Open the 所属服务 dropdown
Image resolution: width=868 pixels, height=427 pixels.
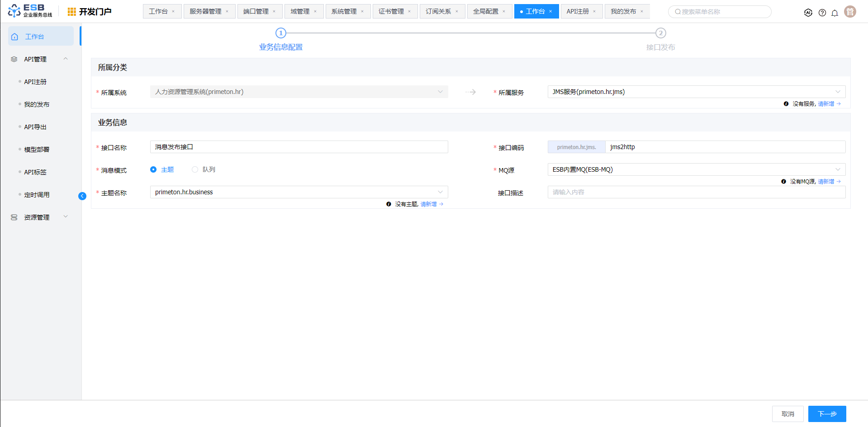pyautogui.click(x=696, y=92)
